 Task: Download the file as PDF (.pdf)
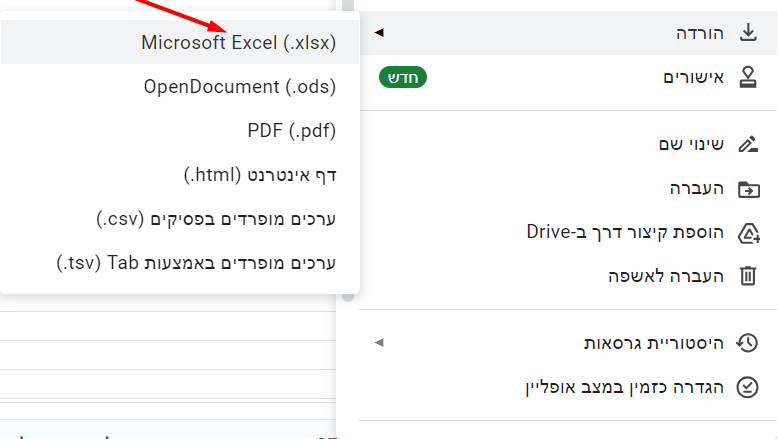pos(291,130)
